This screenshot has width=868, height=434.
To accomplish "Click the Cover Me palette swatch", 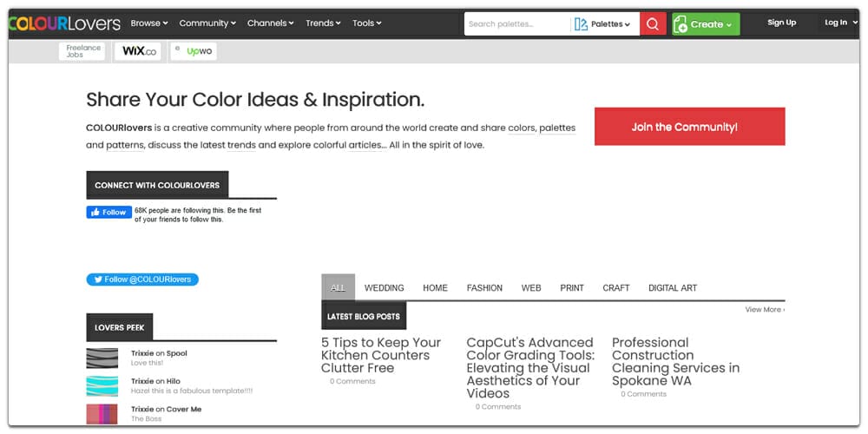I will point(102,413).
